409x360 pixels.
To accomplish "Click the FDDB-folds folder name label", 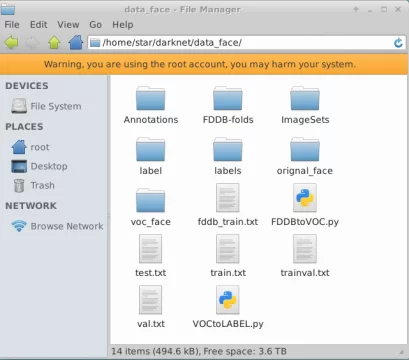I will click(x=228, y=120).
